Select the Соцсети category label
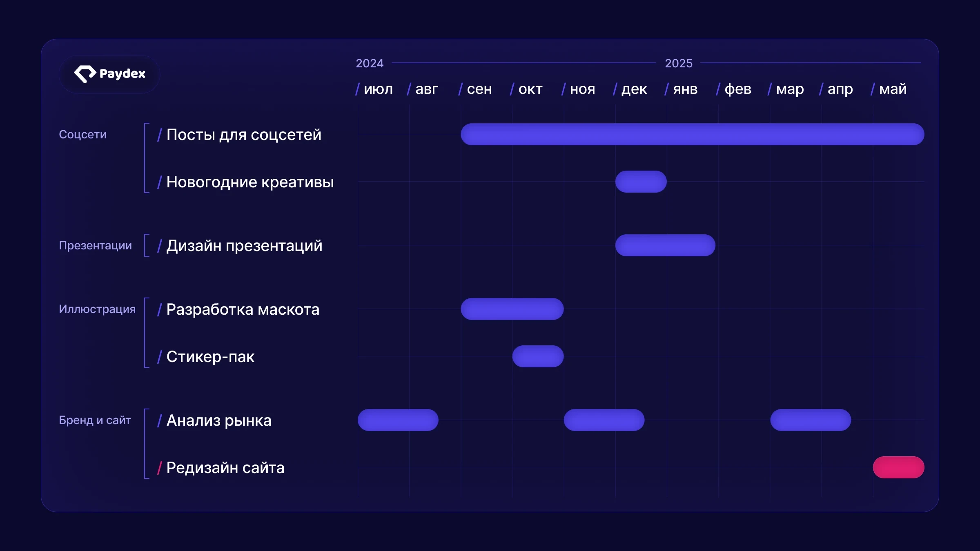This screenshot has width=980, height=551. tap(82, 134)
